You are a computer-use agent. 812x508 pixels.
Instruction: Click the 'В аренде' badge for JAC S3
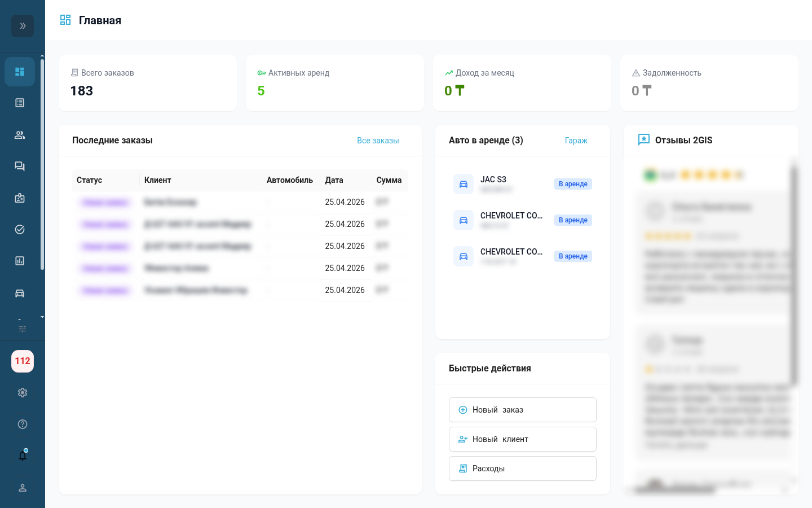tap(573, 184)
